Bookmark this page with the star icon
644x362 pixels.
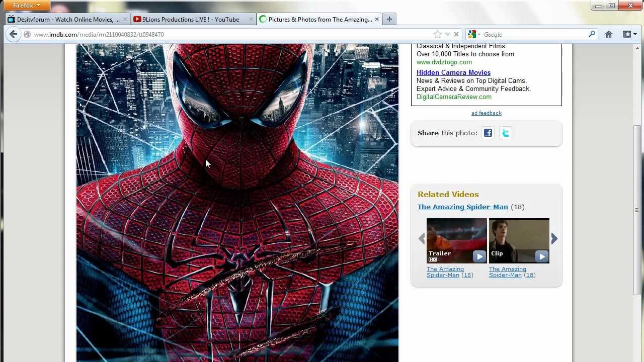[x=437, y=34]
